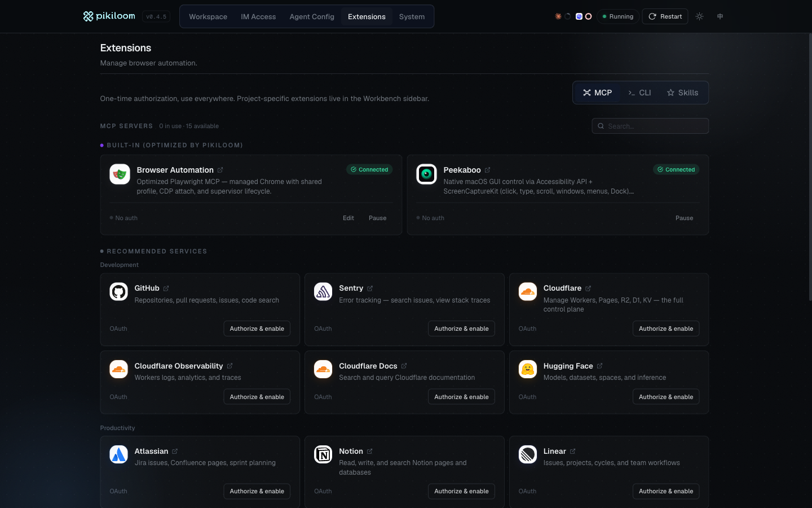This screenshot has width=812, height=508.
Task: Select the Extensions tab
Action: click(x=367, y=16)
